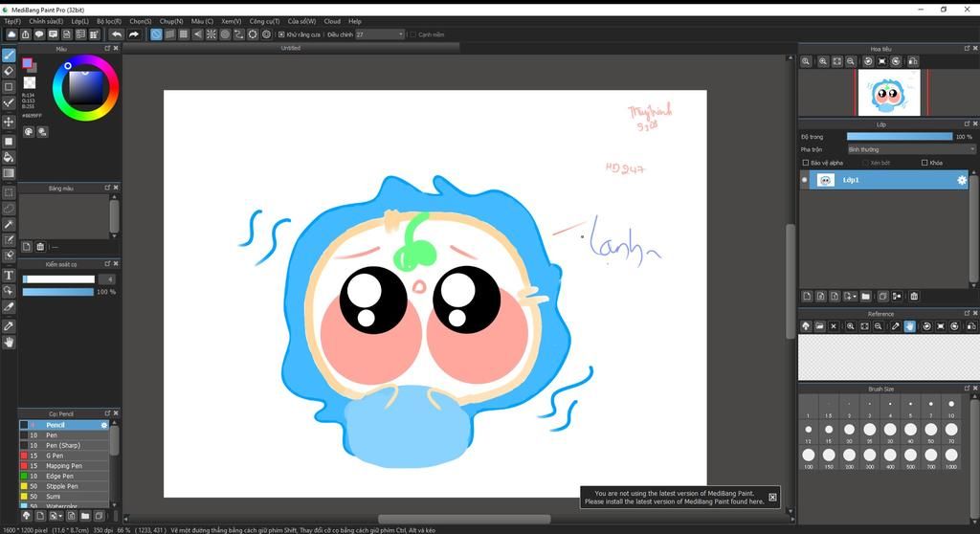
Task: Zoom in on the navigator panel
Action: [x=823, y=61]
